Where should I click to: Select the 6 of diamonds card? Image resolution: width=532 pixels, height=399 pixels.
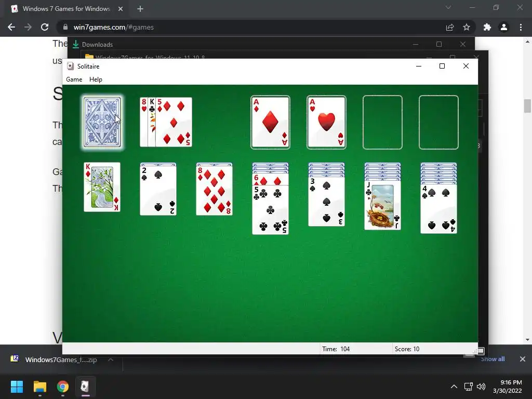[x=270, y=179]
